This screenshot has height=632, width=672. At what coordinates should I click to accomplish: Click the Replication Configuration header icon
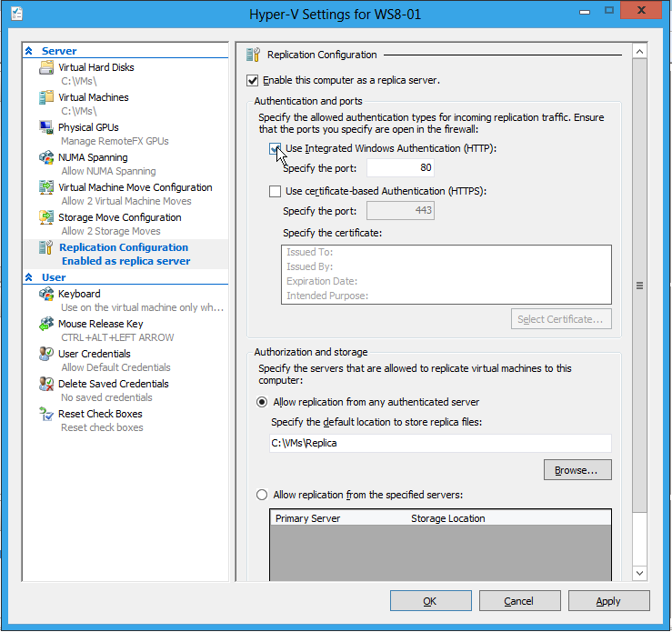point(253,55)
